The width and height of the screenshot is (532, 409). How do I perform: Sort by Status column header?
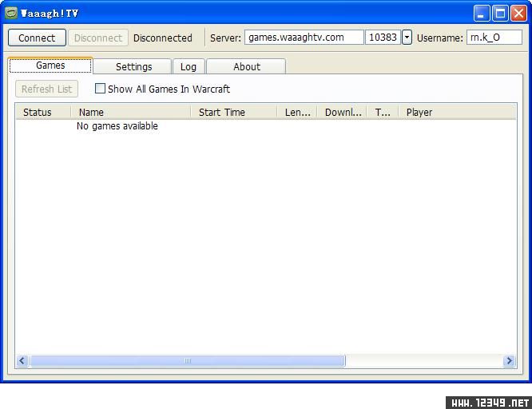point(43,113)
